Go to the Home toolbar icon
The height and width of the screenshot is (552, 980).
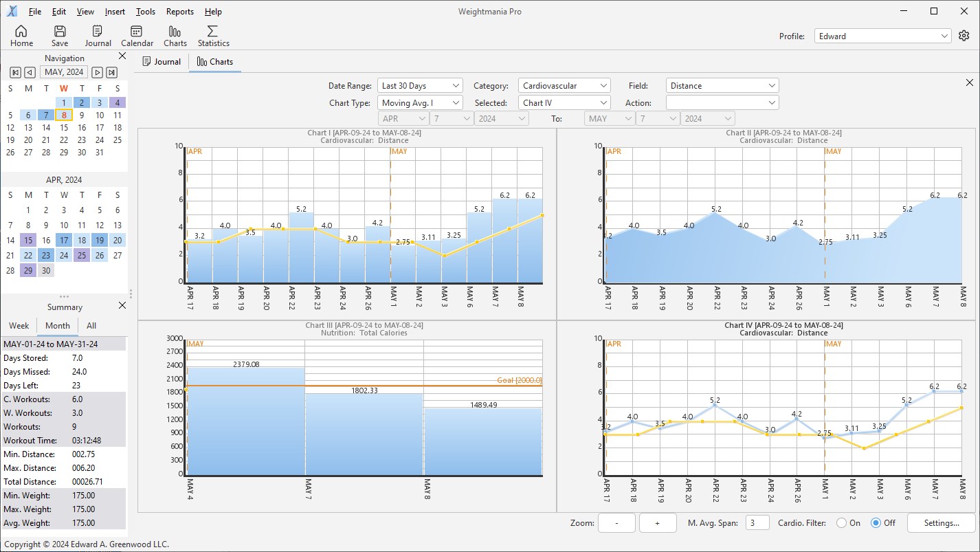21,36
